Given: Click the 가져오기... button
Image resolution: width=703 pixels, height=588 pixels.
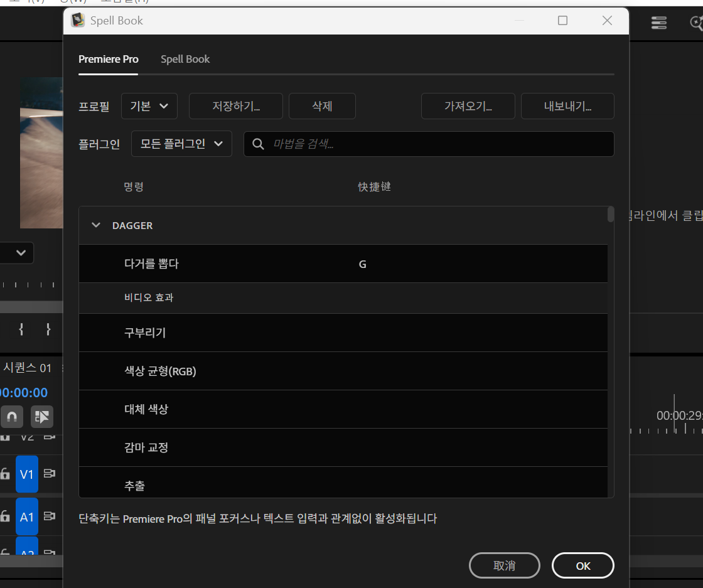Looking at the screenshot, I should pyautogui.click(x=468, y=106).
